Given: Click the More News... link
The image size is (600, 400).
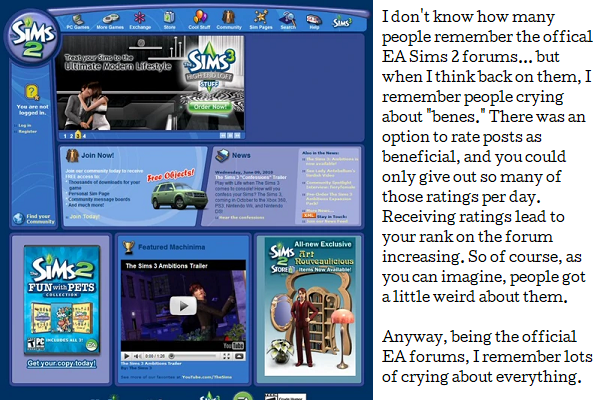Looking at the screenshot, I should 320,211.
